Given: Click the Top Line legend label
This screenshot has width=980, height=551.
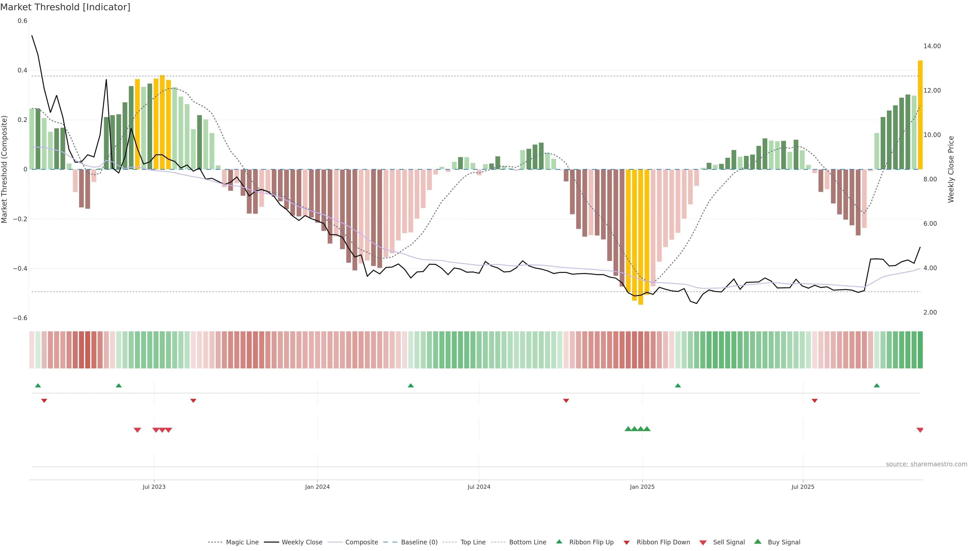Looking at the screenshot, I should (x=473, y=542).
